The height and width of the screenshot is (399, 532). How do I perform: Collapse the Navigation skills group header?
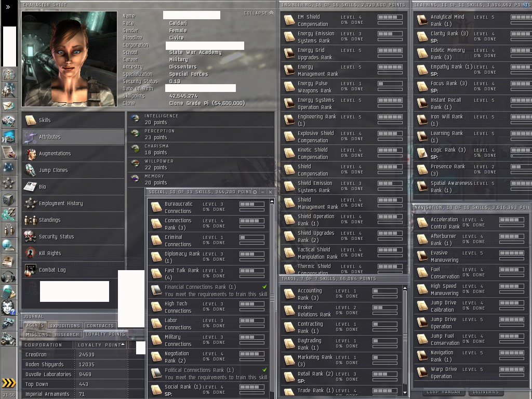(472, 207)
